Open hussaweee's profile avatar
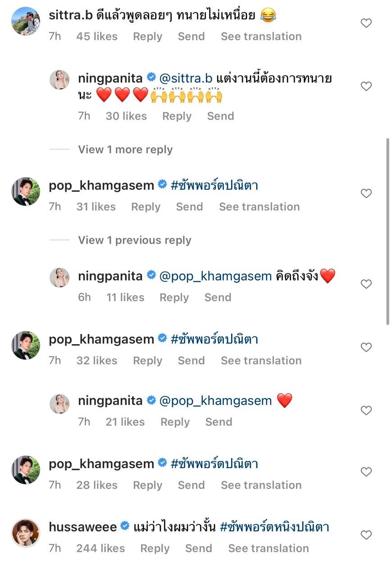Viewport: 392px width, 568px height. pyautogui.click(x=25, y=533)
